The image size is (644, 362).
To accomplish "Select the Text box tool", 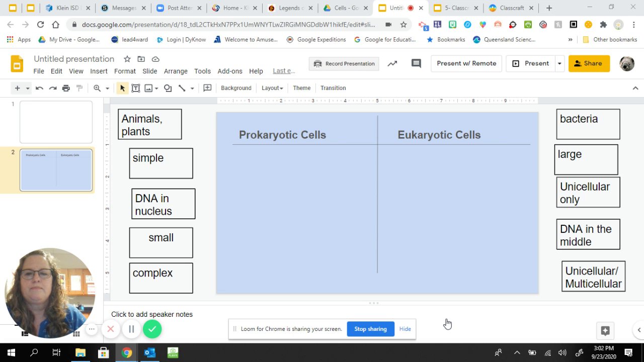I will click(135, 88).
